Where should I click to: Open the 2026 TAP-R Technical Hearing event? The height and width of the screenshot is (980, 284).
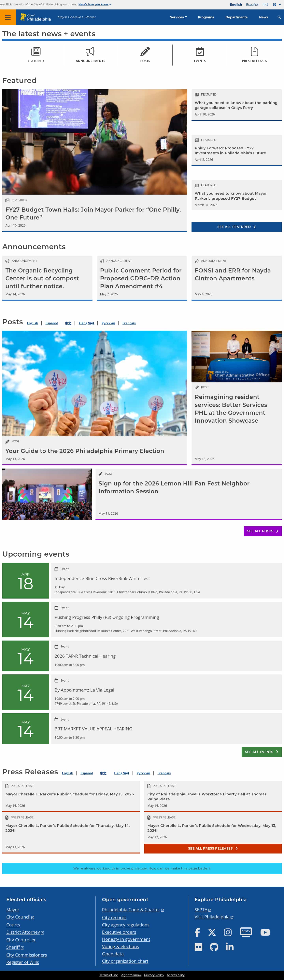point(85,656)
